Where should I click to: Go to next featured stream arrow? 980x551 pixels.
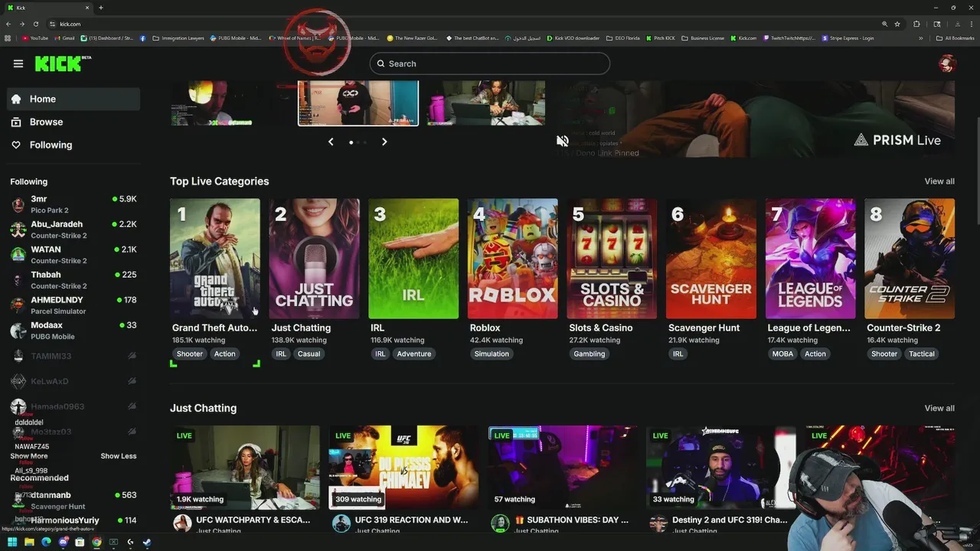(384, 142)
